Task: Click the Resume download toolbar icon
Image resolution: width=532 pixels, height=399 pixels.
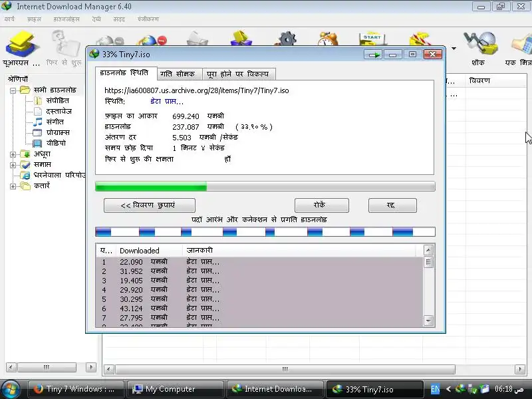Action: [66, 44]
